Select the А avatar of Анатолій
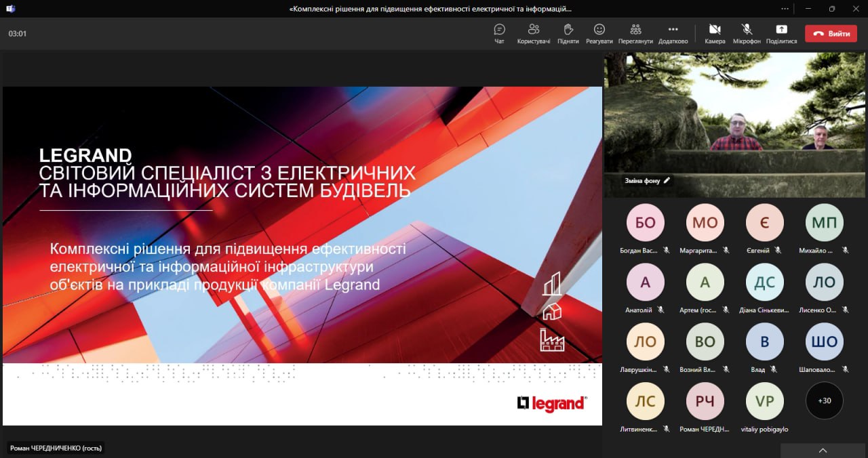868x458 pixels. click(x=646, y=283)
